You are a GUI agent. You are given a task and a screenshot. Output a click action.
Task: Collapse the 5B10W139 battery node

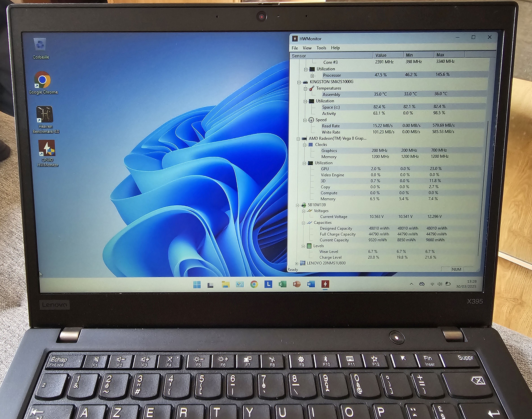(297, 205)
